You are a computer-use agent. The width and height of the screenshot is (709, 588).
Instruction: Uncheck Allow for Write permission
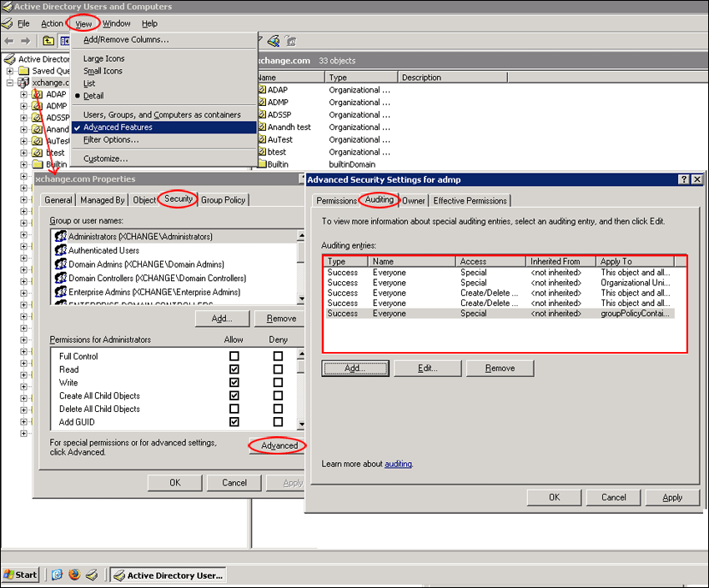234,383
